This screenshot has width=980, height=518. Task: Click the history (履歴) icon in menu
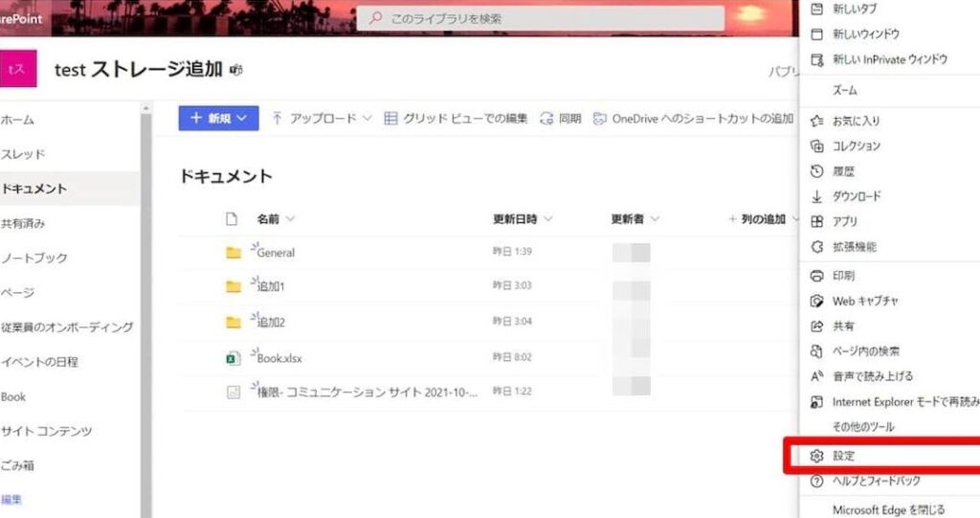tap(816, 171)
